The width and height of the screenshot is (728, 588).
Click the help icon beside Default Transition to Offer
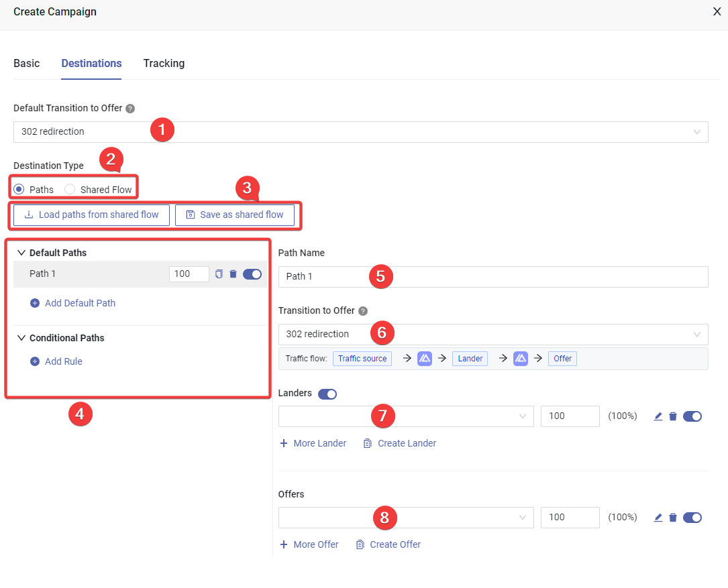(130, 109)
